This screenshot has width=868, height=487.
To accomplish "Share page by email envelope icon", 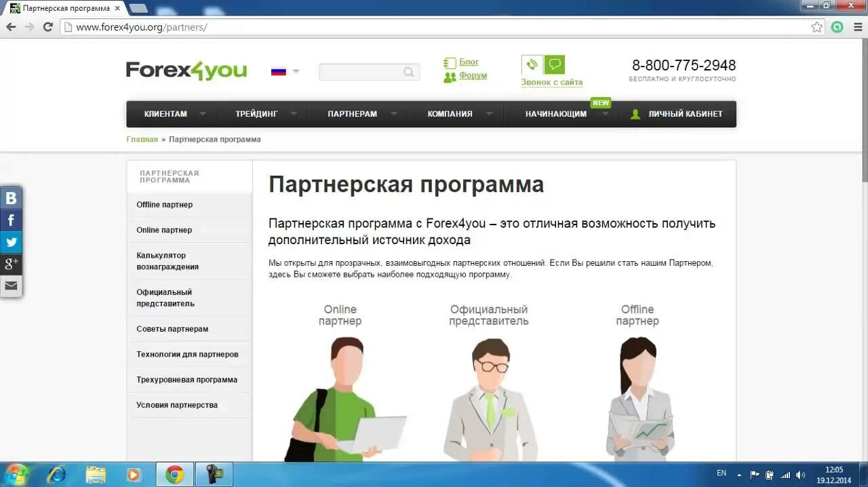I will point(11,286).
